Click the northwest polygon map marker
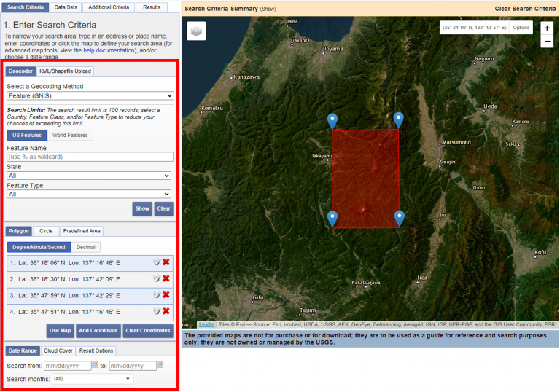This screenshot has width=560, height=392. [332, 122]
